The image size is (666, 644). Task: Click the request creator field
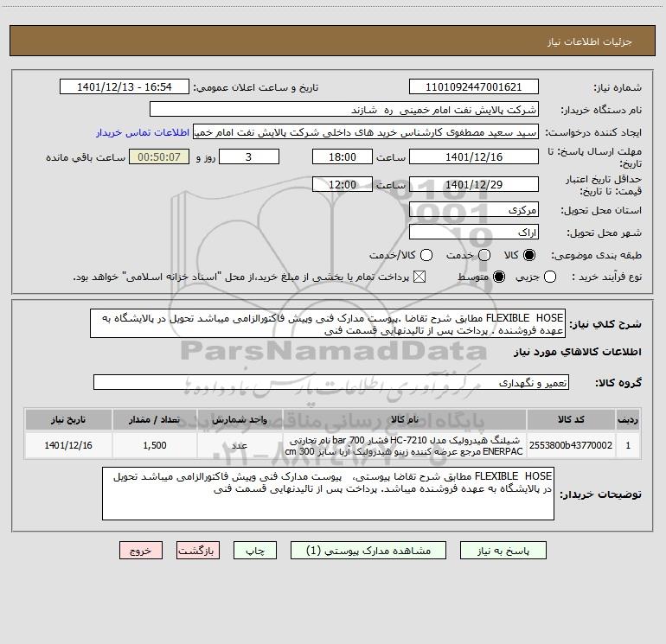coord(366,132)
